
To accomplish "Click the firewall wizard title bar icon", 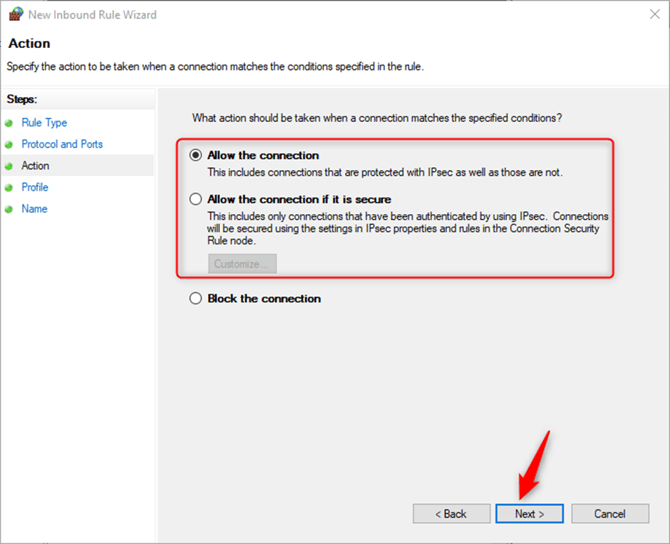I will pos(14,15).
